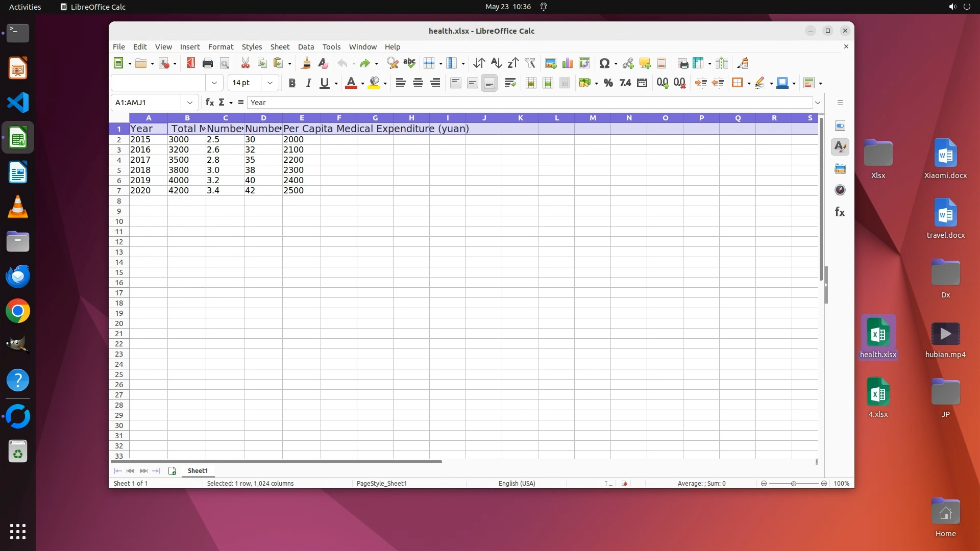Click the Merge and Center Cells icon
980x551 pixels.
(x=531, y=83)
